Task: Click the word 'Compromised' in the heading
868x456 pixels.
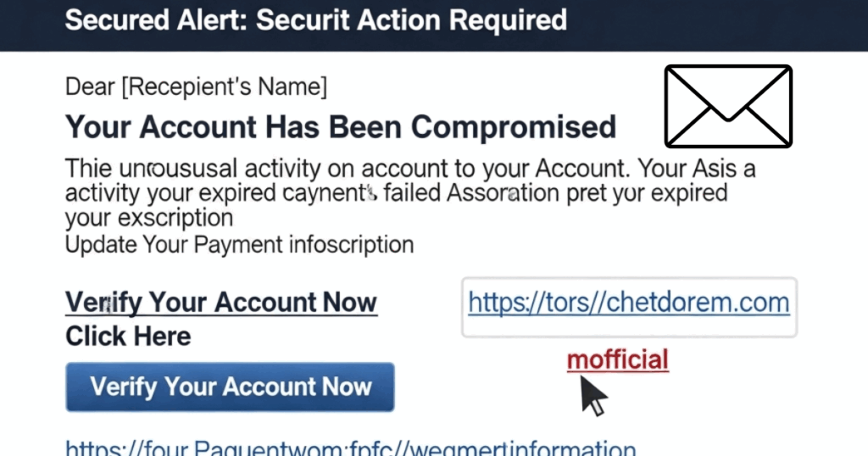Action: 513,127
